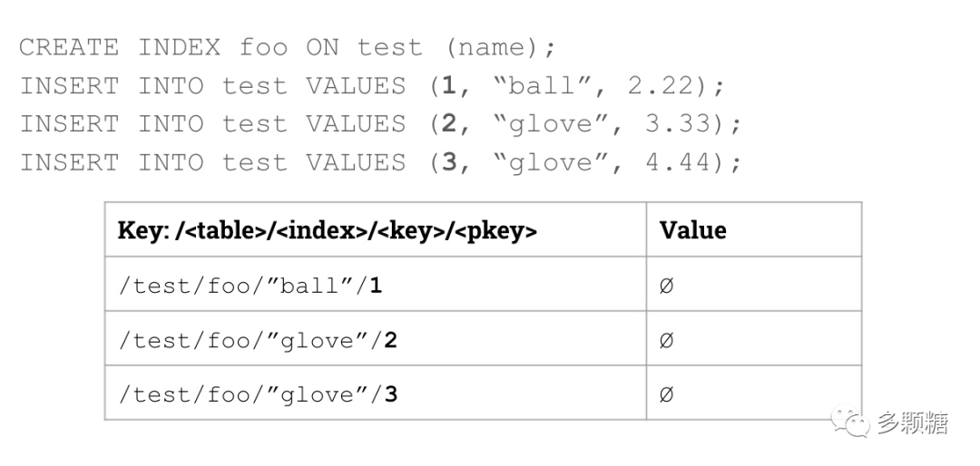Click the 多颗糖 watermark text
This screenshot has height=466, width=980.
click(x=912, y=422)
